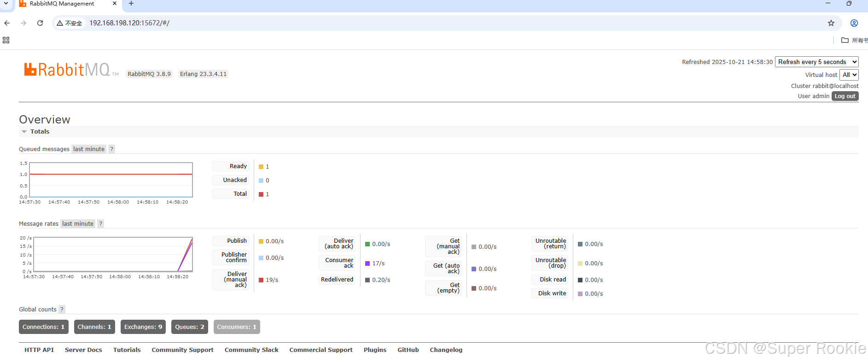This screenshot has width=868, height=363.
Task: Click the not-secure warning icon
Action: 60,23
